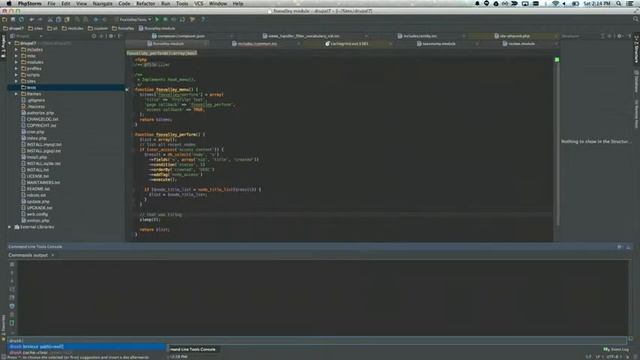Click the green icon in the console sidebar
Screen dimensions: 640x360
tap(12, 323)
